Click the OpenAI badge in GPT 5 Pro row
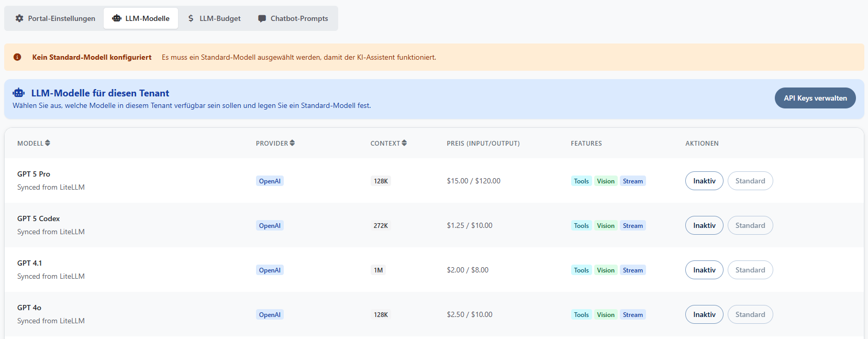 [270, 181]
